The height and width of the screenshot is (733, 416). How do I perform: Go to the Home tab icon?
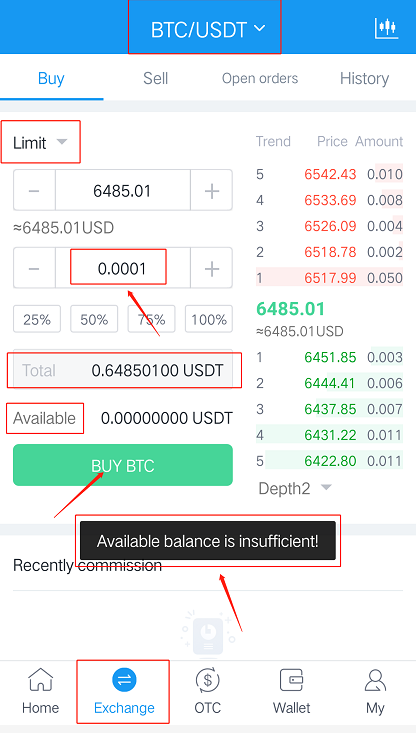[41, 680]
